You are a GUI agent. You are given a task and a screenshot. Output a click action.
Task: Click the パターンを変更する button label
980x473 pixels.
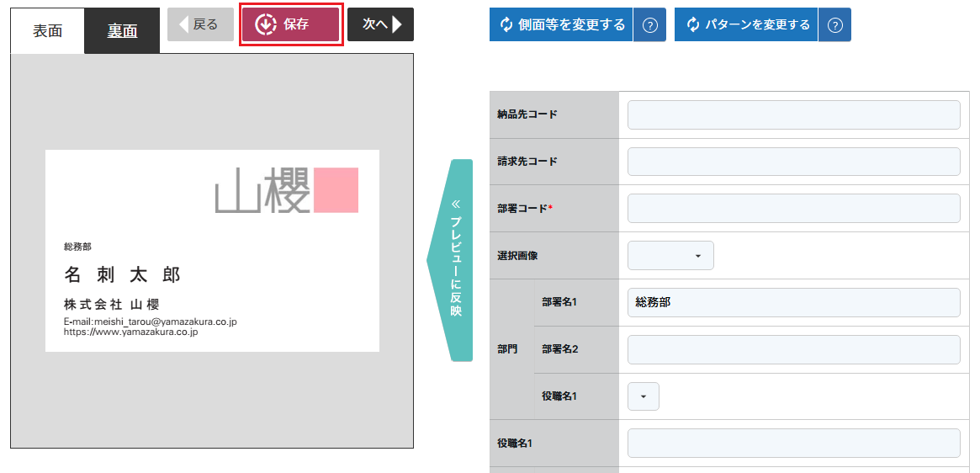tap(757, 25)
